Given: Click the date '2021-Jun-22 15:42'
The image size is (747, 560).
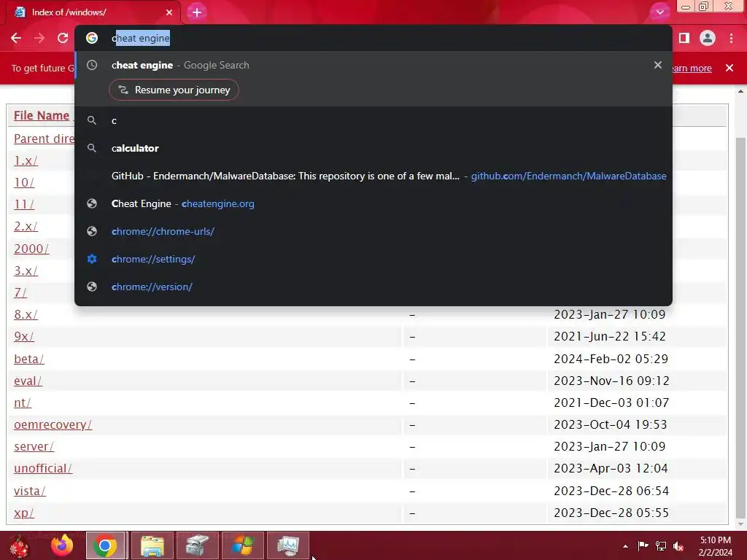Looking at the screenshot, I should (609, 336).
